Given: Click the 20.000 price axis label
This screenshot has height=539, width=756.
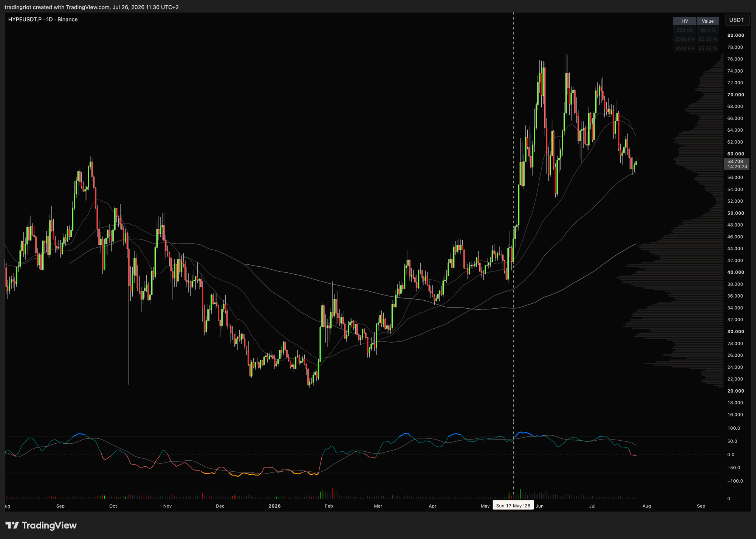Looking at the screenshot, I should 736,391.
